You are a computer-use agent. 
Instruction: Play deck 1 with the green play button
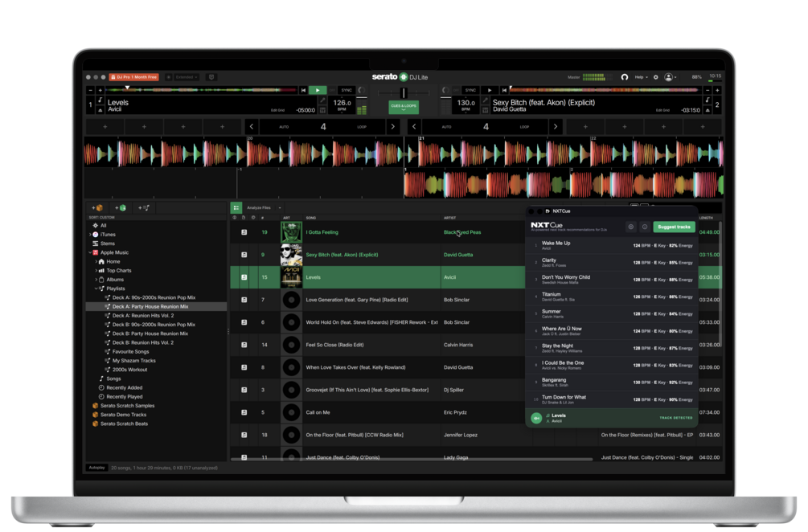pyautogui.click(x=318, y=90)
